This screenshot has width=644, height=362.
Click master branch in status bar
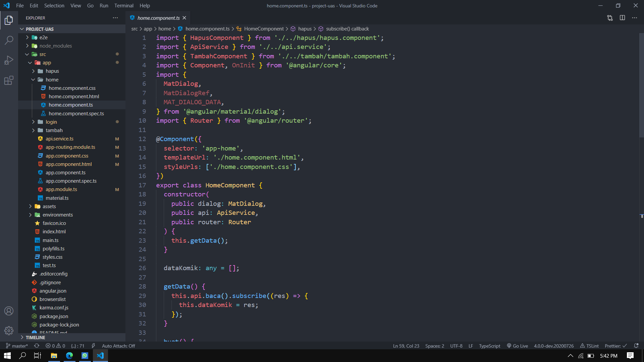(17, 346)
